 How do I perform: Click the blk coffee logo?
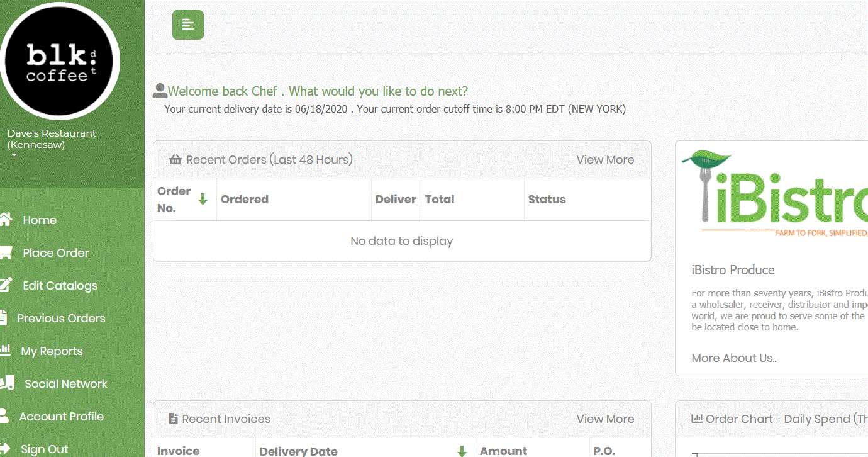coord(60,60)
